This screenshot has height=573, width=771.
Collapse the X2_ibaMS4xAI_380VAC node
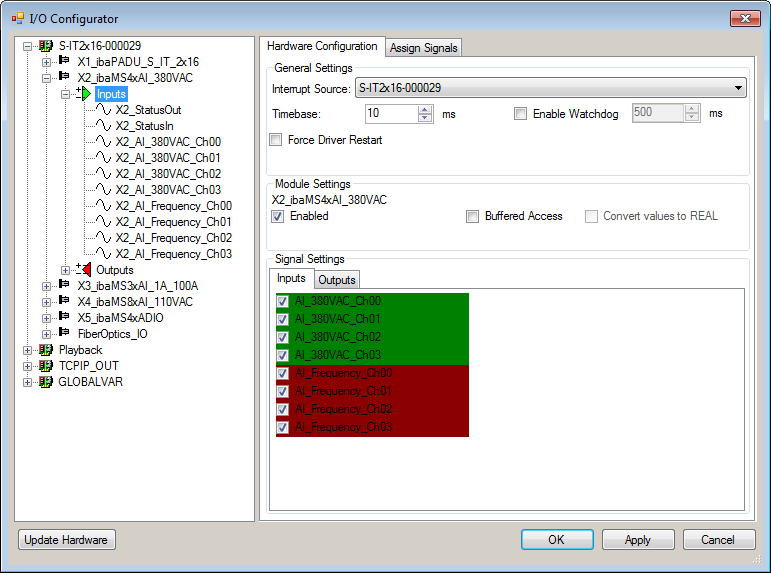coord(46,78)
